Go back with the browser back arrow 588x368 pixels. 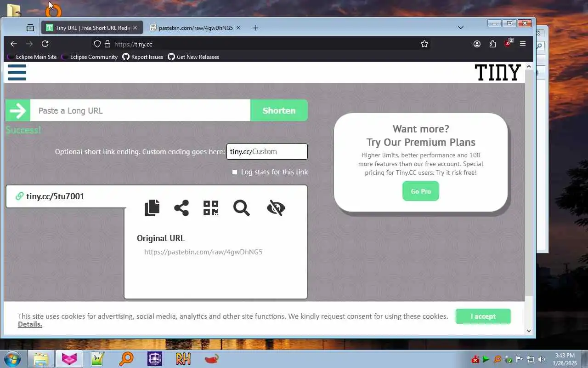14,44
